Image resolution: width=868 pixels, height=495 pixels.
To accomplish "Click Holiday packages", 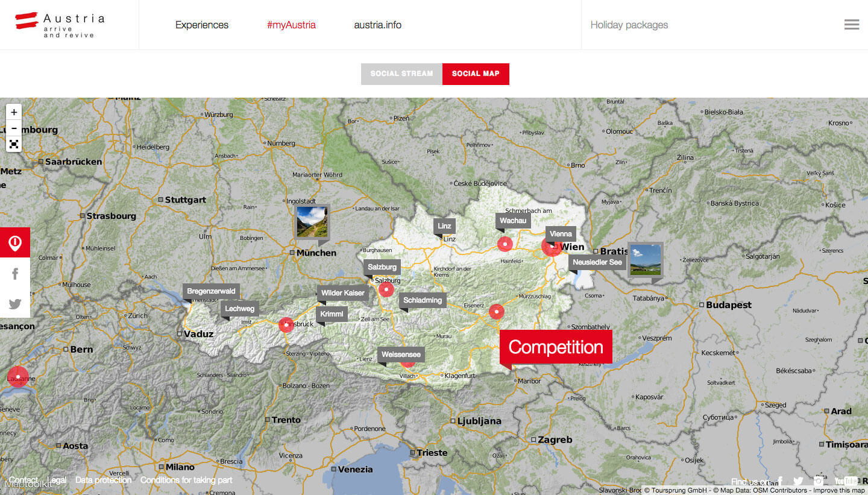I will click(x=629, y=25).
